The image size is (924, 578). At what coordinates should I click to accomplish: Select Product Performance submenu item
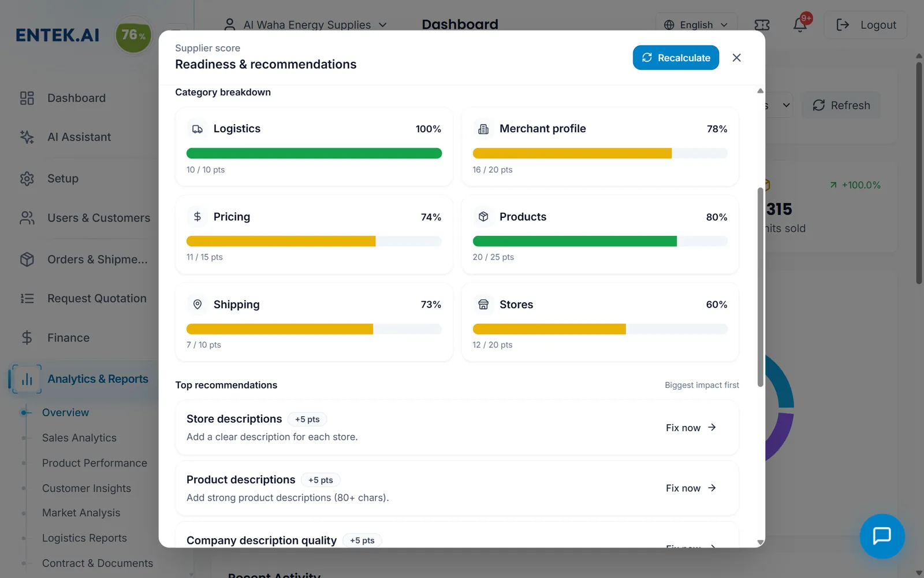click(95, 463)
